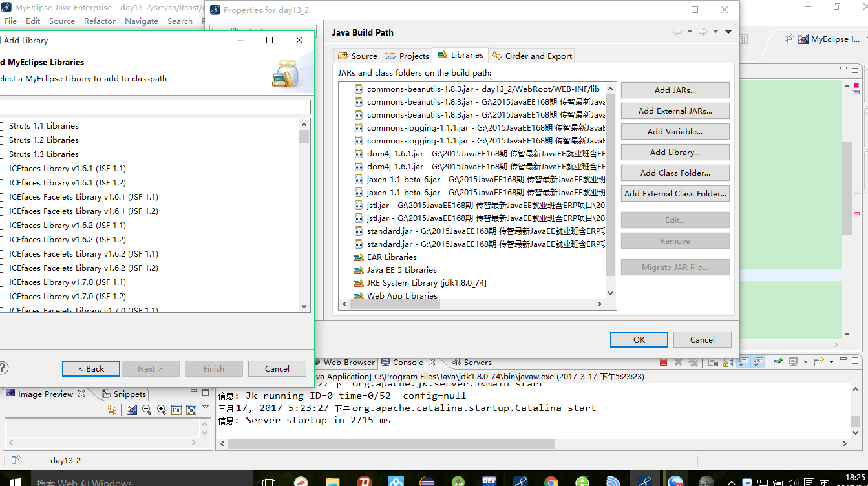The height and width of the screenshot is (486, 868).
Task: Check ICEfaces Library v1.6.1 (JSF 1.2)
Action: pyautogui.click(x=1, y=183)
